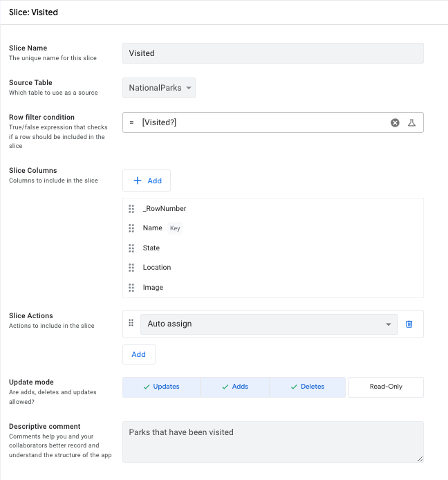Click the drag handle next to State
Image resolution: width=448 pixels, height=480 pixels.
pyautogui.click(x=131, y=248)
